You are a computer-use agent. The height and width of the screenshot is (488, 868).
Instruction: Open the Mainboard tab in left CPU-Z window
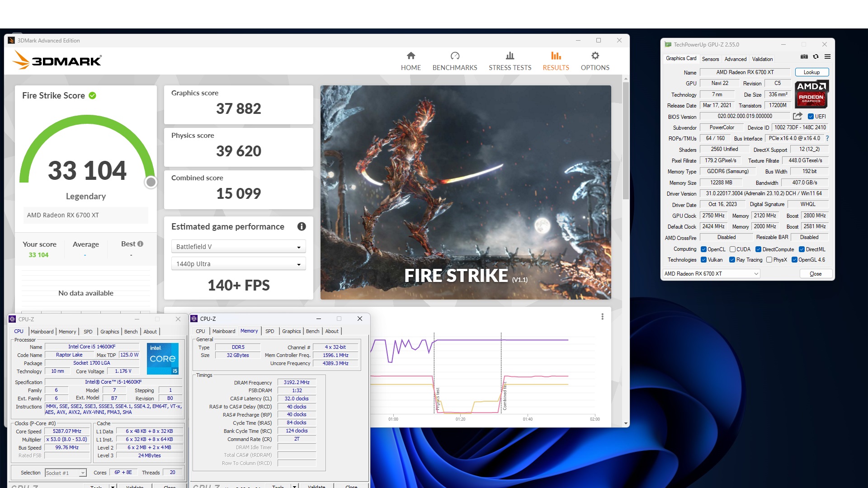(x=42, y=332)
